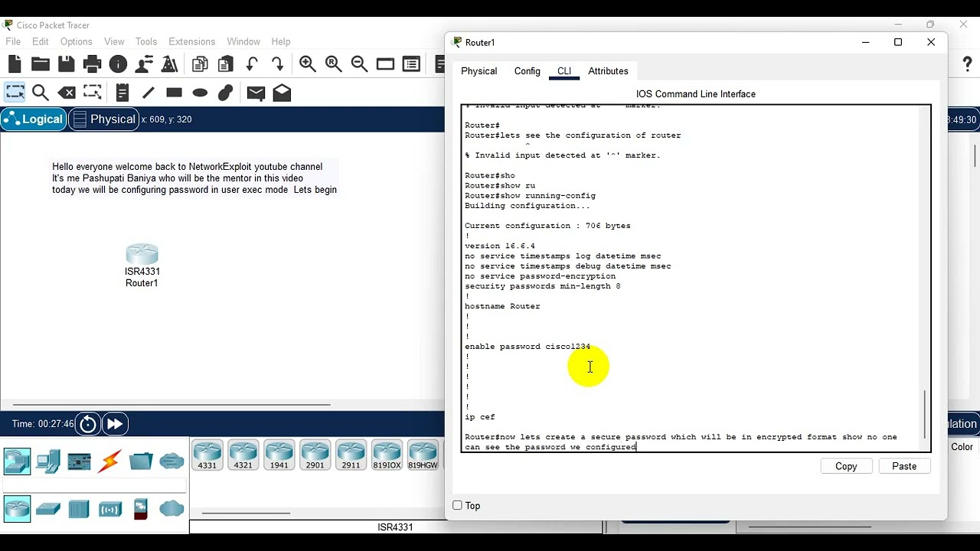The image size is (980, 551).
Task: Open the View menu
Action: (x=114, y=41)
